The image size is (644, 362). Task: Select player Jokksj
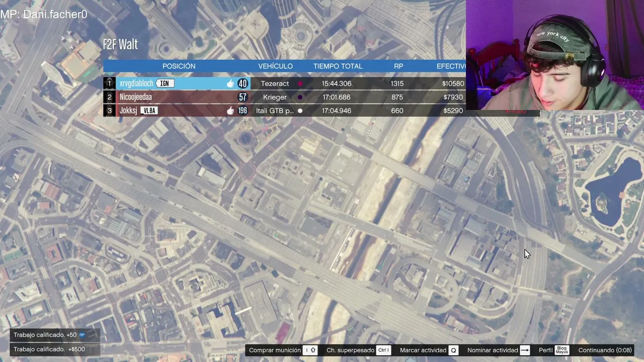[128, 111]
